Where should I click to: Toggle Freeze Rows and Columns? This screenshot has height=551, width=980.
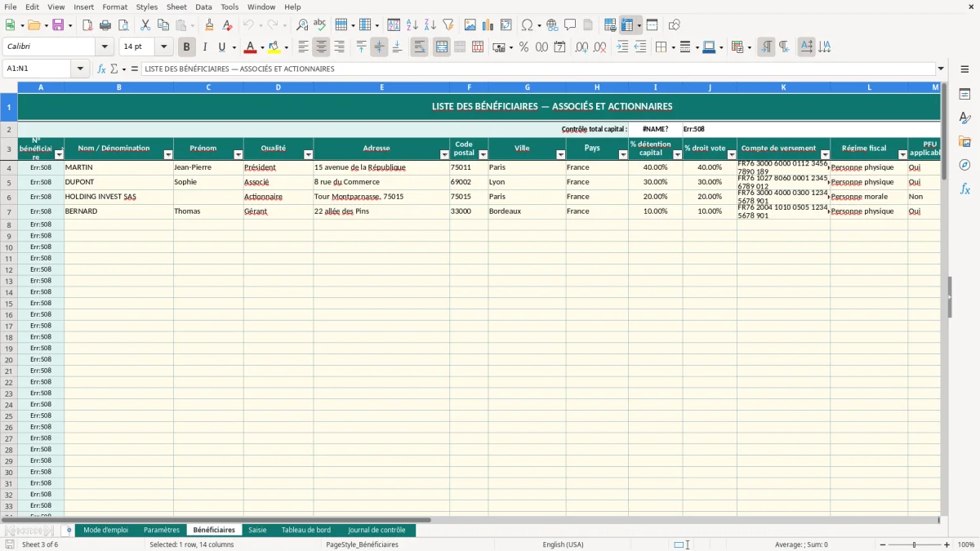[x=627, y=25]
